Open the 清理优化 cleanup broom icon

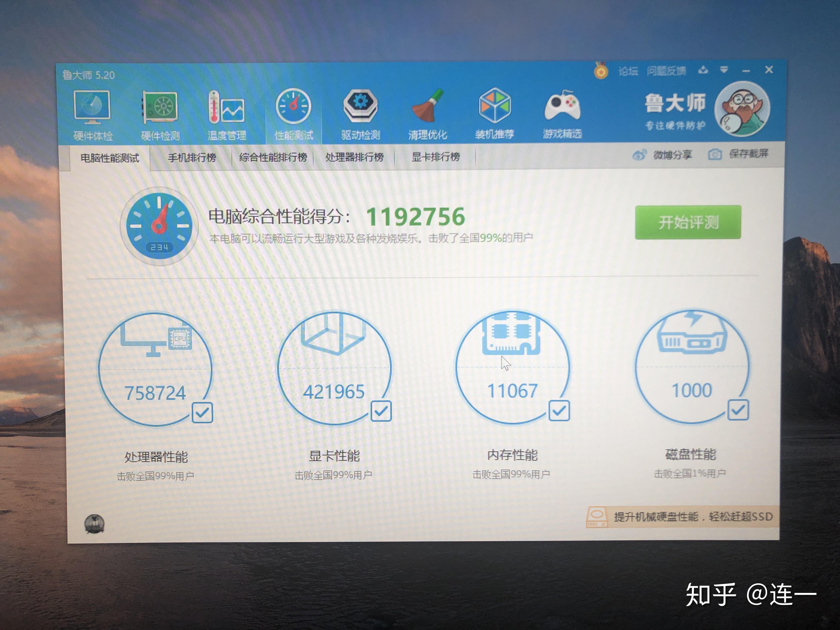[x=427, y=106]
